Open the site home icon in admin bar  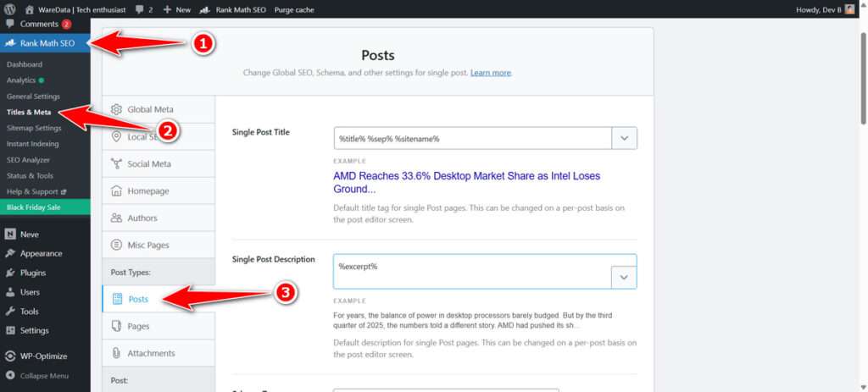30,9
